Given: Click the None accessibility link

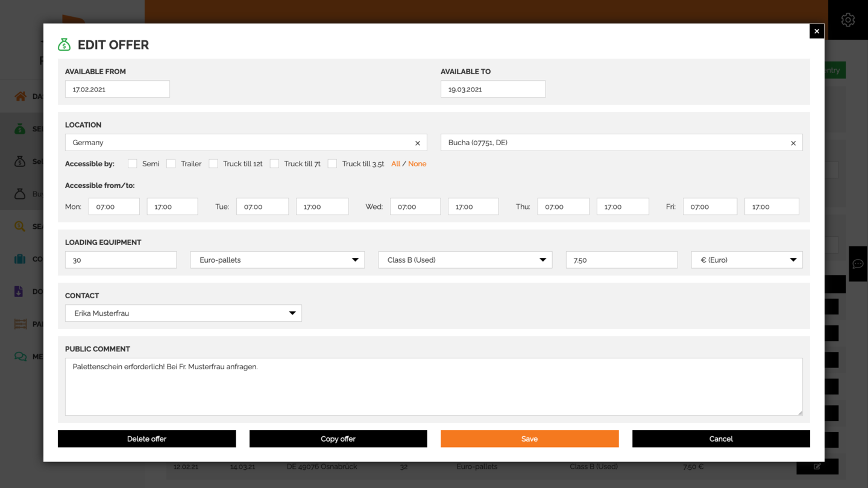Looking at the screenshot, I should 417,164.
